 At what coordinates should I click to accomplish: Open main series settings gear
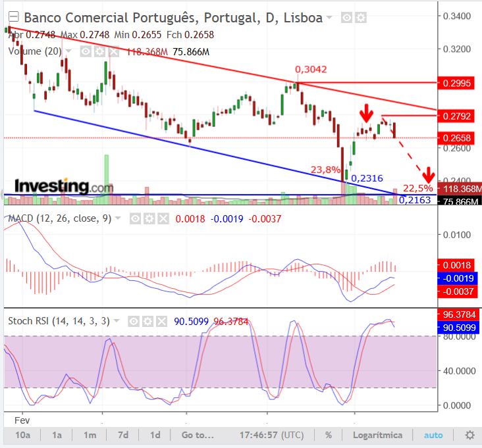point(361,18)
